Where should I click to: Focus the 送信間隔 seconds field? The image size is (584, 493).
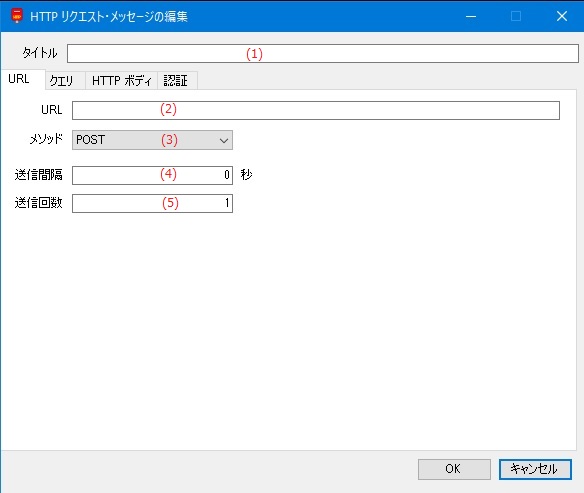[x=152, y=175]
